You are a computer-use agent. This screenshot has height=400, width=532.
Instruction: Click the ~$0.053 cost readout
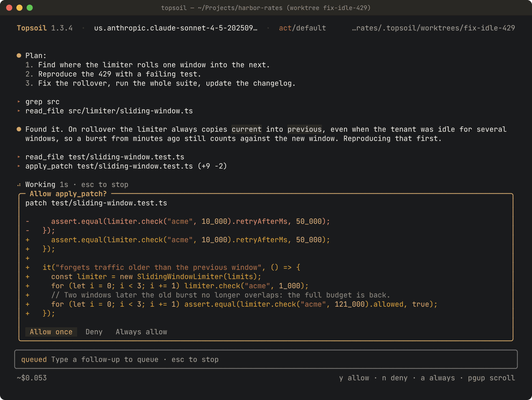pyautogui.click(x=31, y=378)
